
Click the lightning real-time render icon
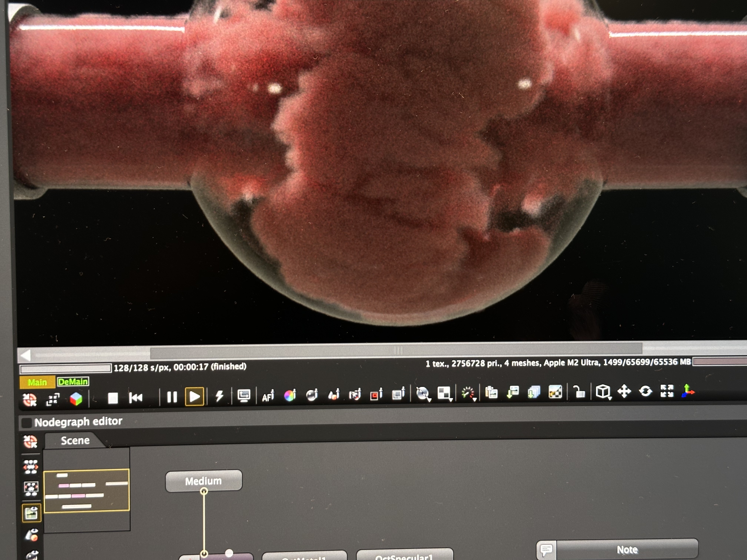220,396
